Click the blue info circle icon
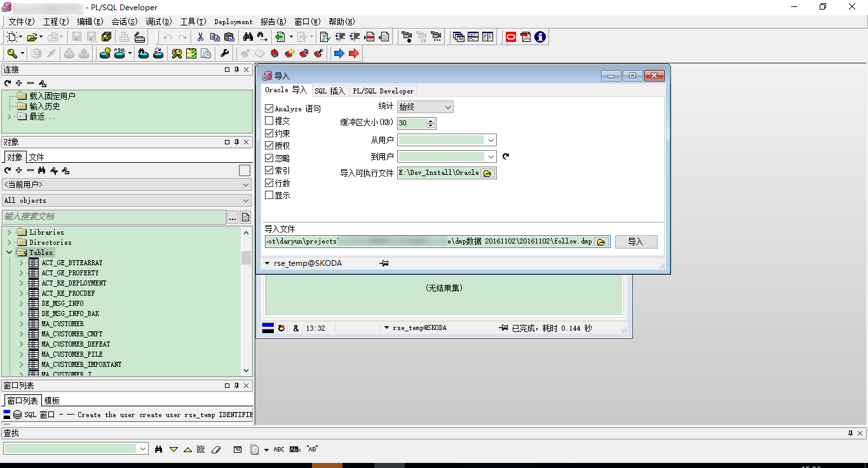The width and height of the screenshot is (868, 468). point(540,37)
